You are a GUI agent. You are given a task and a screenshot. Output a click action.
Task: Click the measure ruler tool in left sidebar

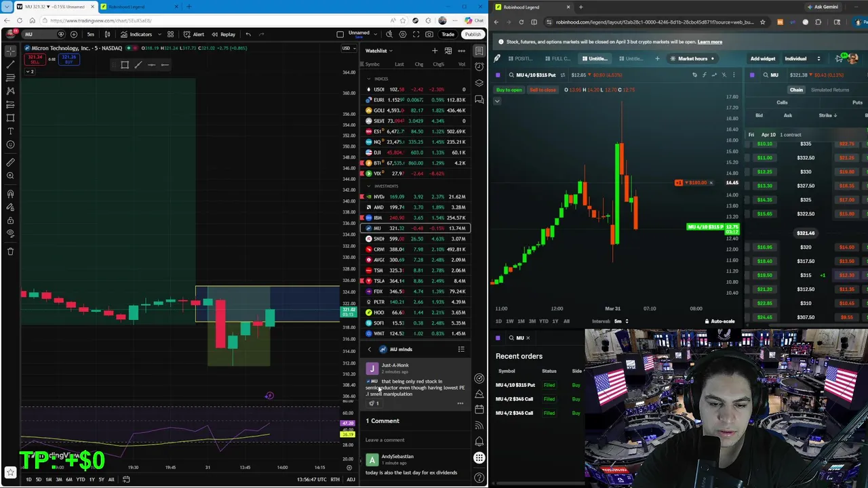(10, 162)
